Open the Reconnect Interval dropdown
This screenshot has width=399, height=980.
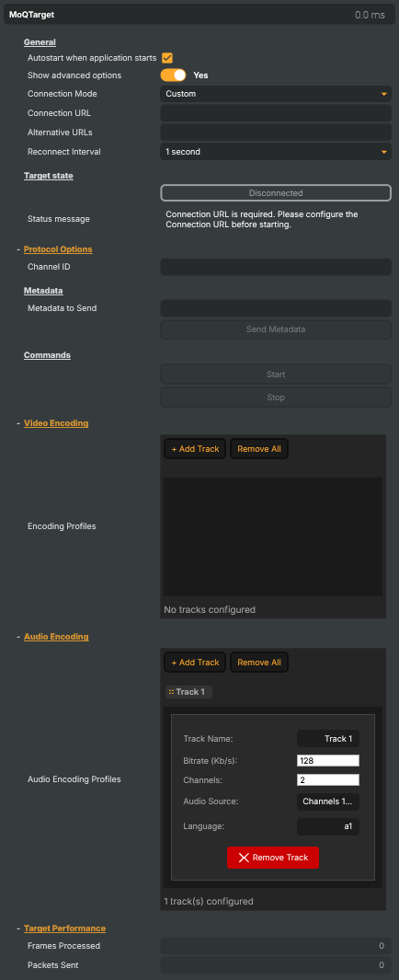point(276,151)
